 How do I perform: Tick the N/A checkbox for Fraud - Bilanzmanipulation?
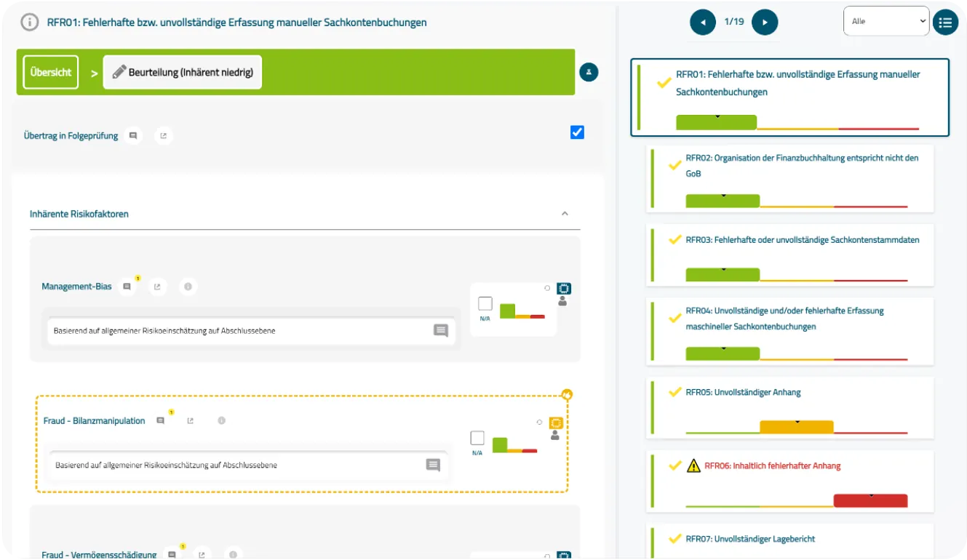477,438
